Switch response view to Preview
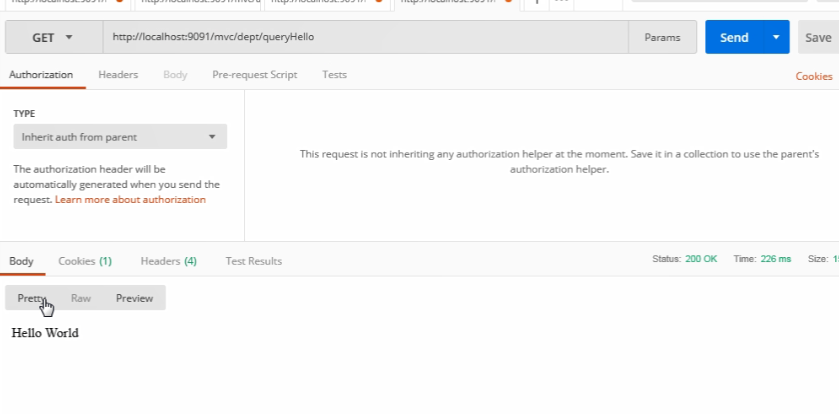 pyautogui.click(x=134, y=298)
